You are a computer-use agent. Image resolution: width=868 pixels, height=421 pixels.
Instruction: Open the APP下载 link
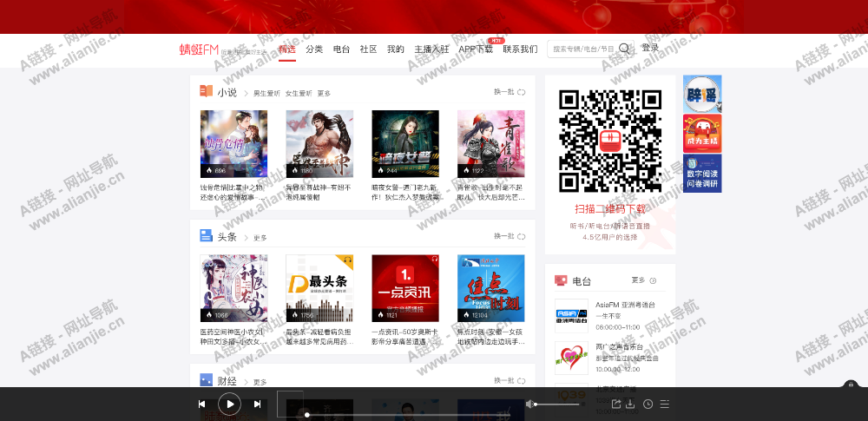tap(476, 49)
